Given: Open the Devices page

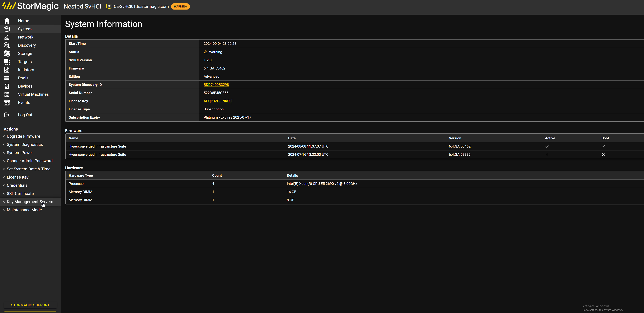Looking at the screenshot, I should click(25, 86).
